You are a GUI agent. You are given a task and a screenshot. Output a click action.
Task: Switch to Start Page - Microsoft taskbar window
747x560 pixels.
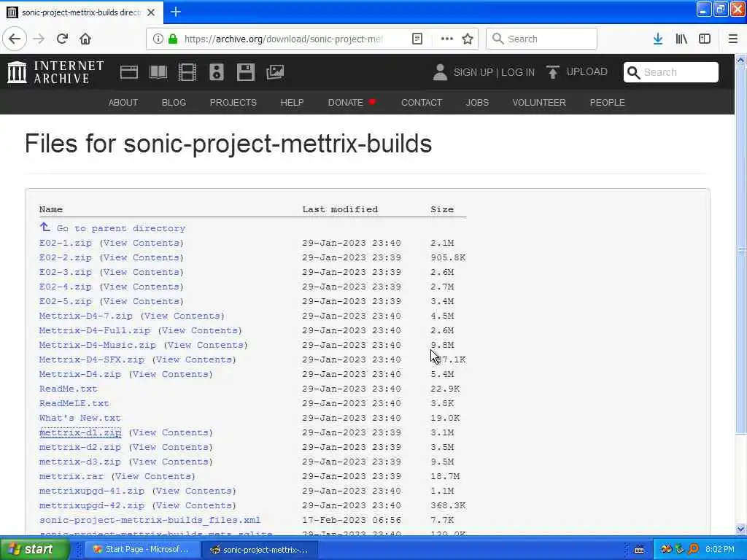click(142, 550)
